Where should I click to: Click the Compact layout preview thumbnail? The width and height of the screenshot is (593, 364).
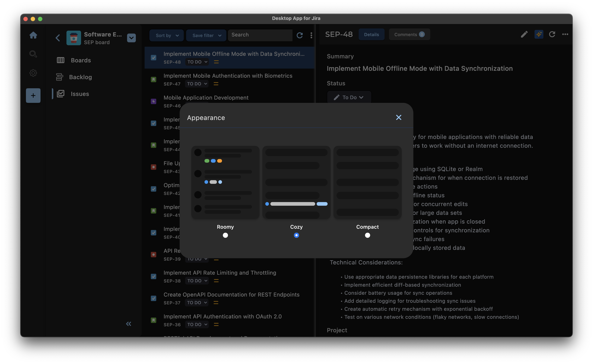click(x=368, y=182)
